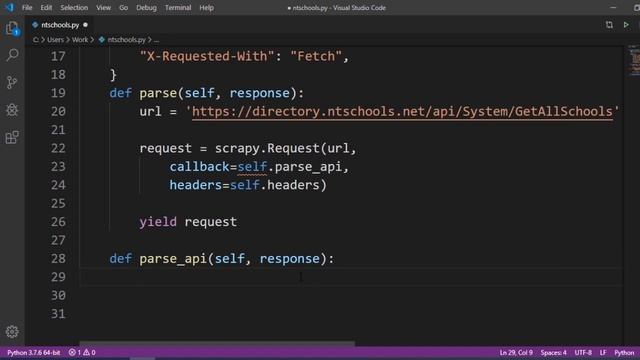Click the VS Code logo icon
Viewport: 640px width, 360px height.
pyautogui.click(x=9, y=7)
